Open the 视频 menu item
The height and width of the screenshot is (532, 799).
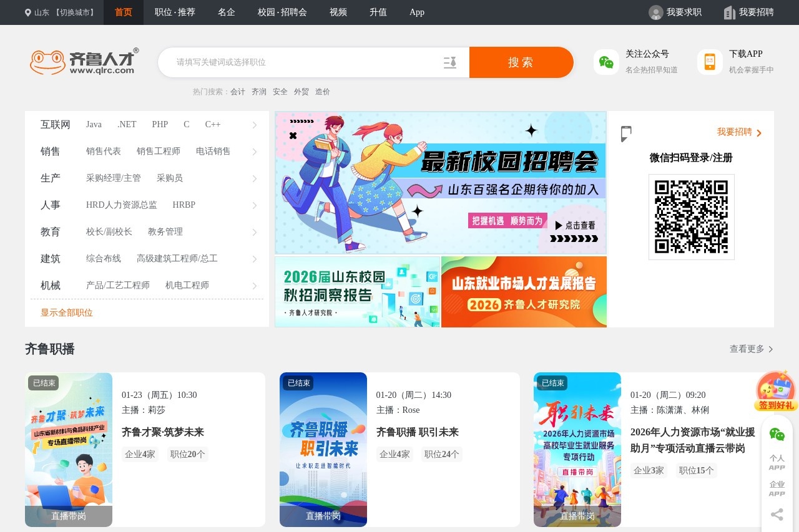click(338, 12)
